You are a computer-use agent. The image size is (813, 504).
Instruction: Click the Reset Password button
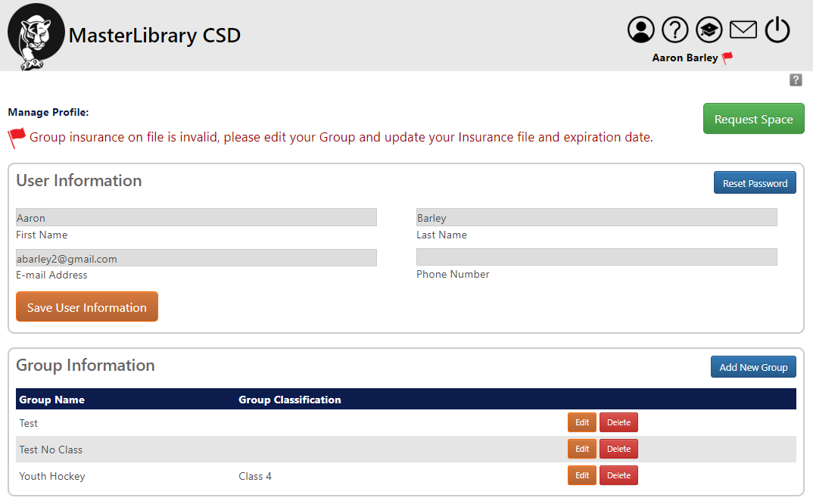click(x=755, y=182)
